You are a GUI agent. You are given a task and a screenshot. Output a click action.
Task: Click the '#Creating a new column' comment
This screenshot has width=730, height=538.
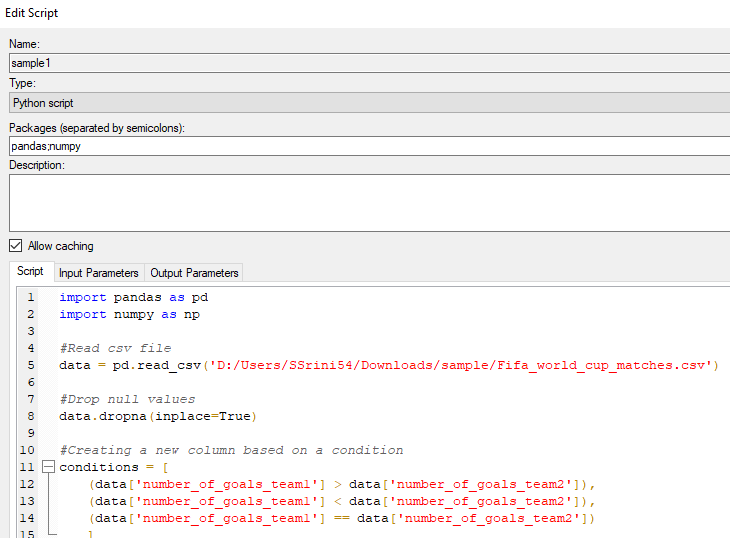(230, 450)
